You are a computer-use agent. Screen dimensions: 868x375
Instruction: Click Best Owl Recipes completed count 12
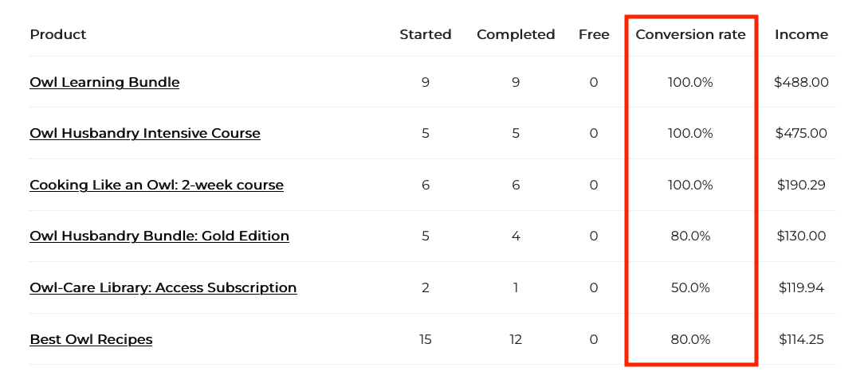516,339
